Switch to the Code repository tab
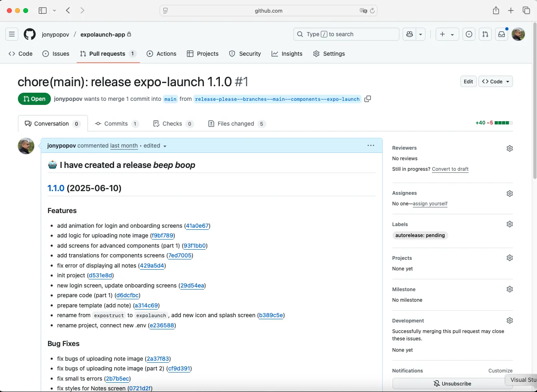 [x=20, y=54]
